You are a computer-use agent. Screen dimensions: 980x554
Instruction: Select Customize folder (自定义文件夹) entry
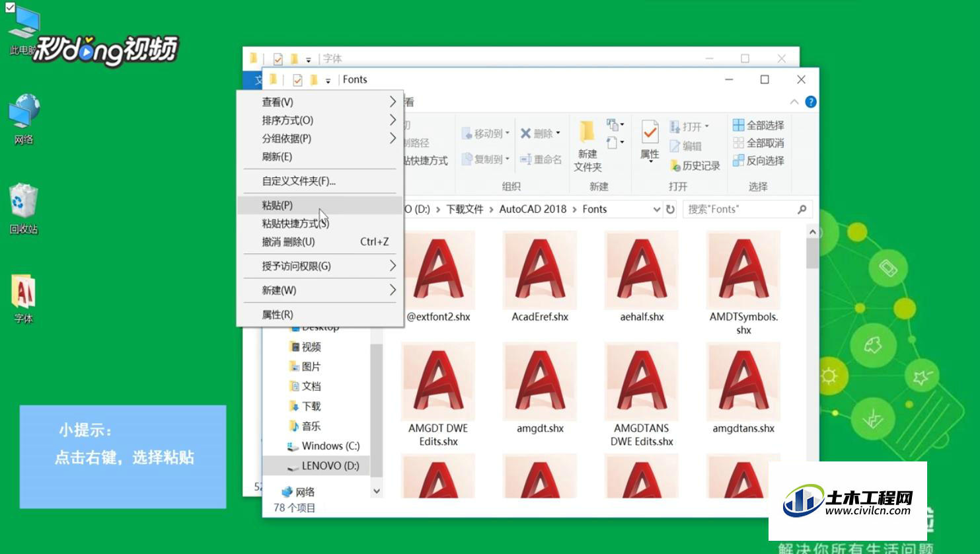coord(320,180)
